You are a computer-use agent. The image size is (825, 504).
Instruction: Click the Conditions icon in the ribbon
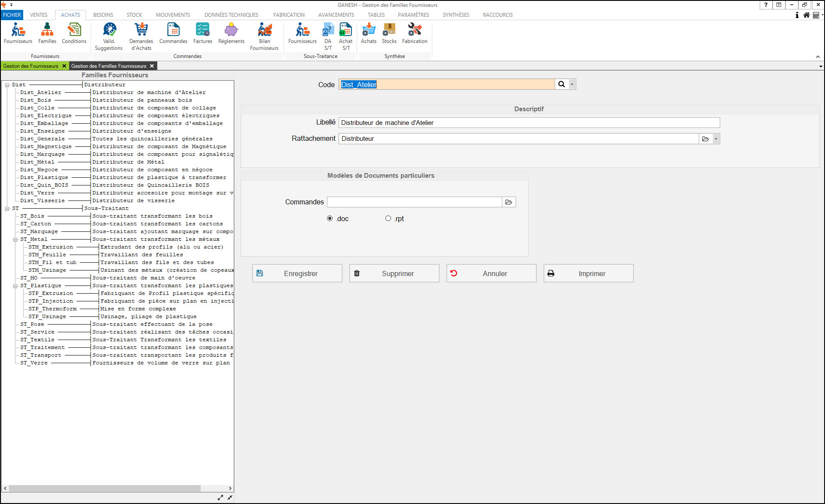click(74, 33)
